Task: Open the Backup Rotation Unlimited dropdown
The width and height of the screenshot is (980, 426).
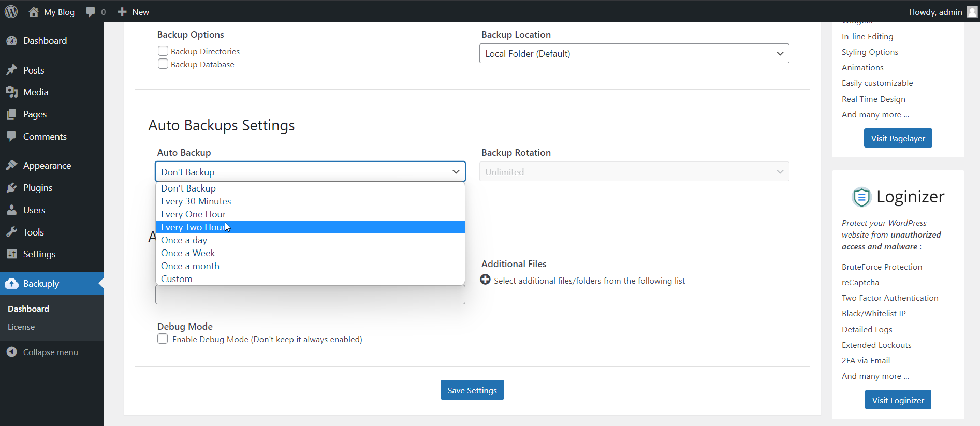Action: pyautogui.click(x=634, y=171)
